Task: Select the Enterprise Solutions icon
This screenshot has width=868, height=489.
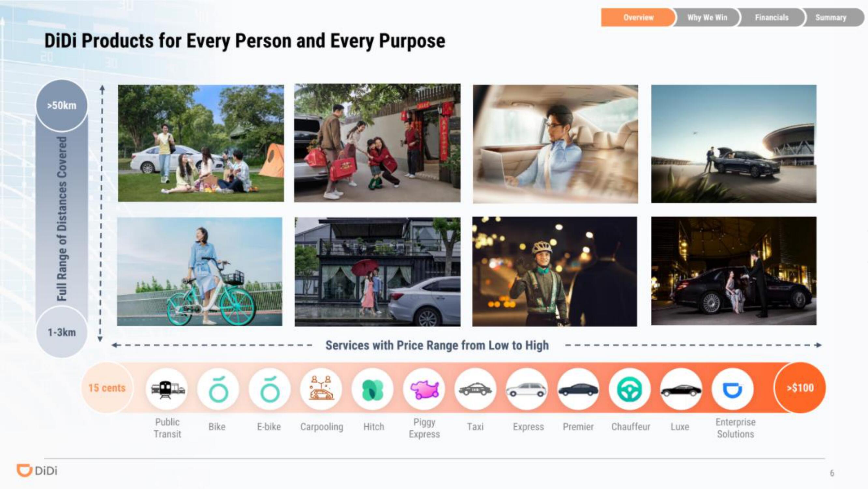Action: click(734, 388)
